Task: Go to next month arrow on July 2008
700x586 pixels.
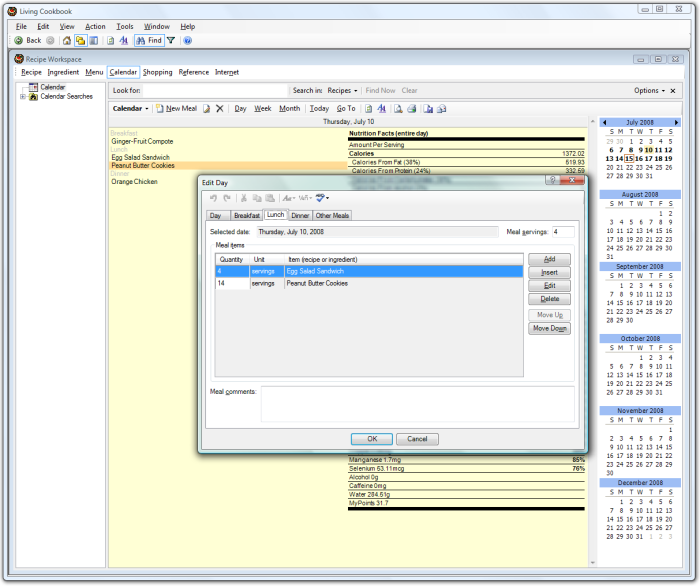Action: 676,122
